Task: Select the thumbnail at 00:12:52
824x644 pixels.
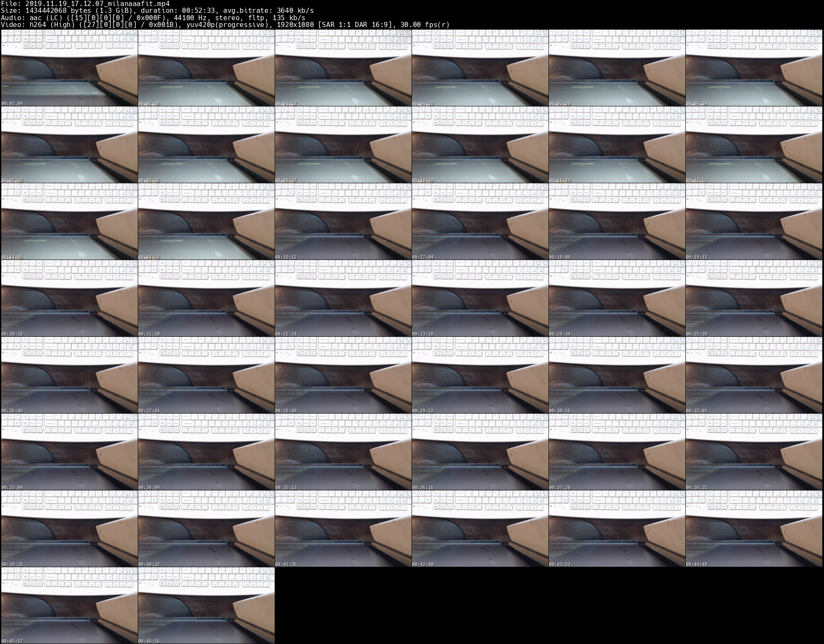Action: tap(754, 145)
